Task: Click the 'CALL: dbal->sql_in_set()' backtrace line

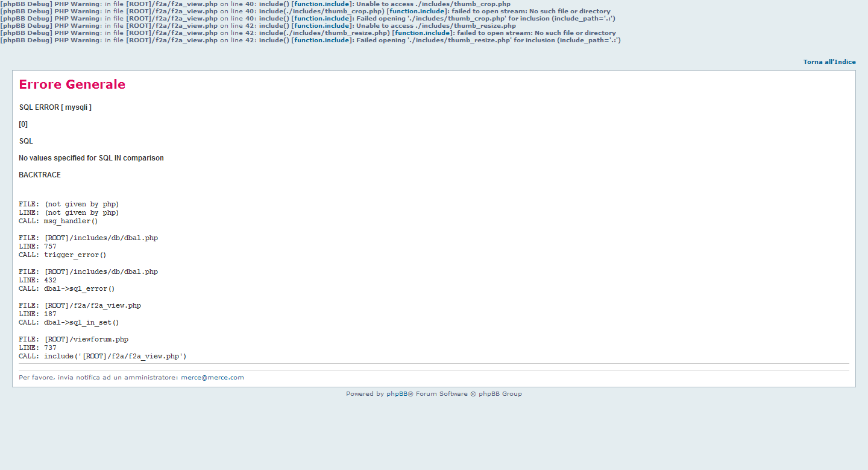Action: coord(69,323)
